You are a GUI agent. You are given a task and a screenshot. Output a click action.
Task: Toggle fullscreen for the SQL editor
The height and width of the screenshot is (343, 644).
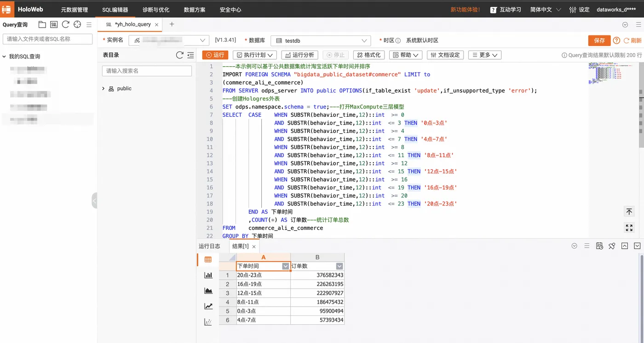coord(629,228)
